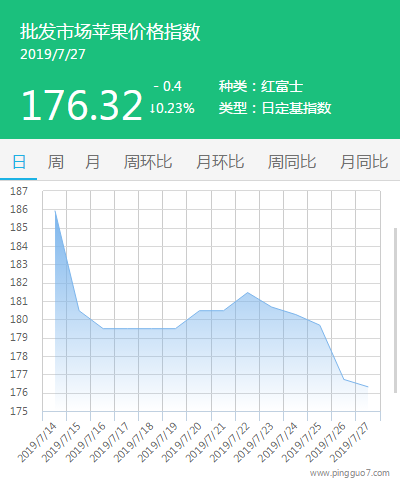The width and height of the screenshot is (400, 484).
Task: Click the 类型：日定基指数 label
Action: [275, 108]
